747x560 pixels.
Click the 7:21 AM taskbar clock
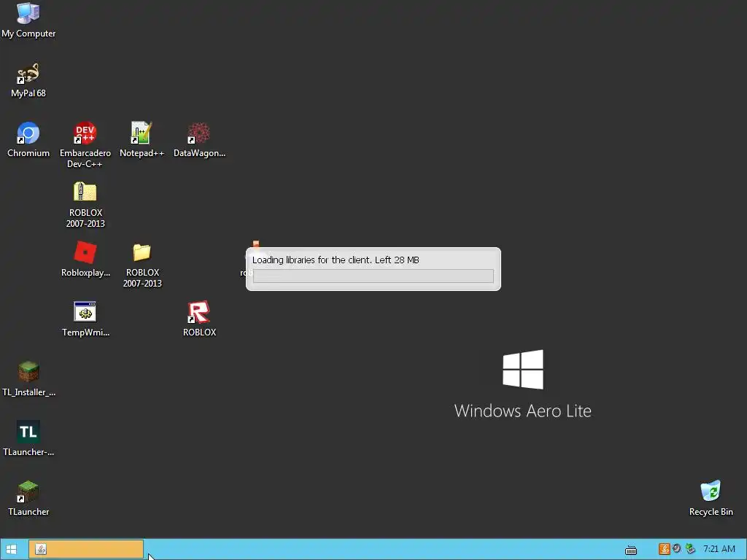click(x=719, y=549)
